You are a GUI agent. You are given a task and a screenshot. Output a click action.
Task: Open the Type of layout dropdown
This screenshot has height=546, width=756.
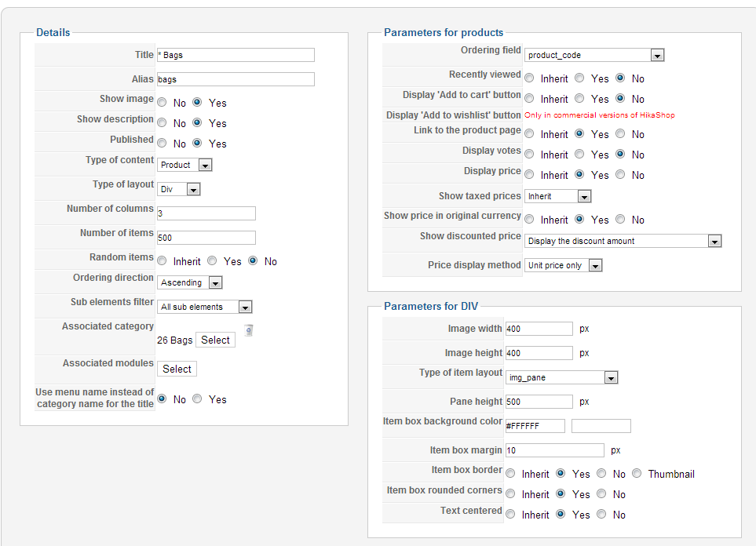coord(178,189)
